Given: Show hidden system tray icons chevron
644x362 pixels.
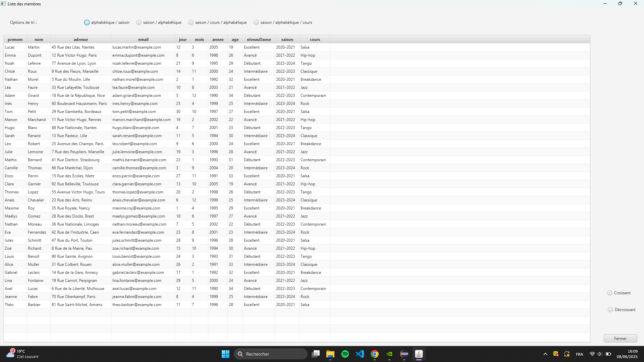Looking at the screenshot, I should pyautogui.click(x=545, y=354).
